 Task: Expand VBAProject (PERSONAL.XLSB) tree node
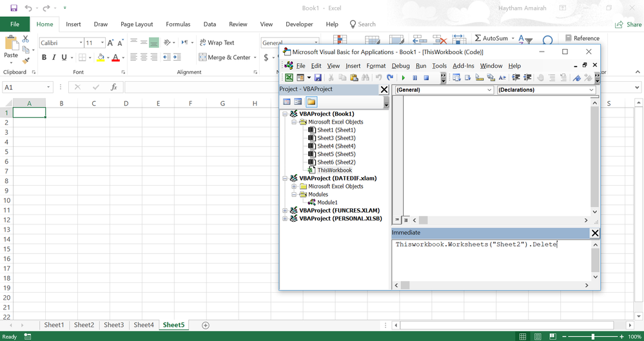coord(285,219)
